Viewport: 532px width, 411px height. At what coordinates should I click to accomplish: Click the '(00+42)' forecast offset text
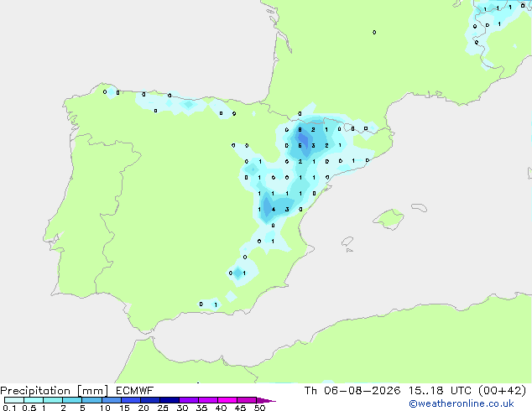(x=502, y=391)
